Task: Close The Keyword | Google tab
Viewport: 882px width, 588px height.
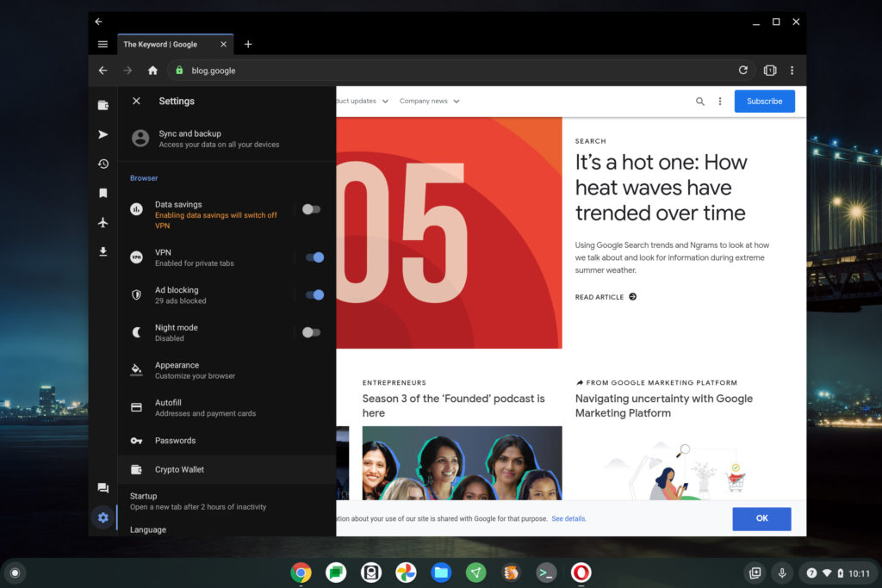Action: (223, 45)
